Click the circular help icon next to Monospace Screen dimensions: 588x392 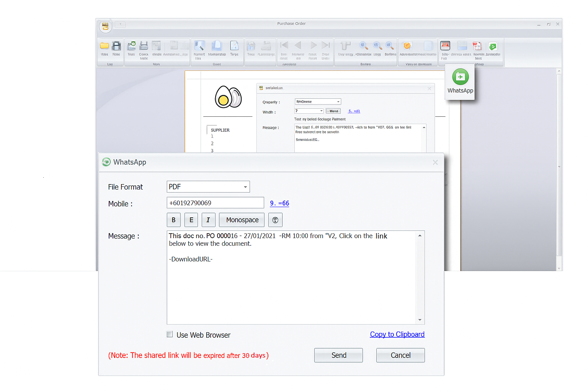(x=275, y=220)
